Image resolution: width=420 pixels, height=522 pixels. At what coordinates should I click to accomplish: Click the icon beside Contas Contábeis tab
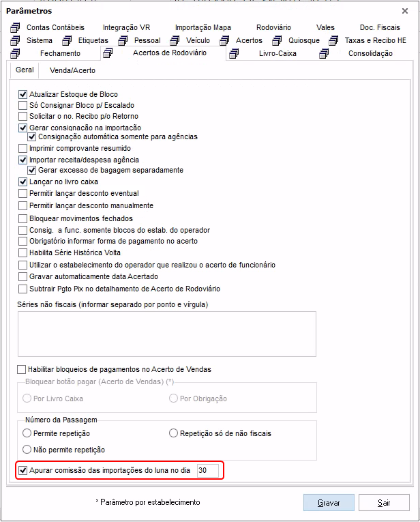[15, 27]
